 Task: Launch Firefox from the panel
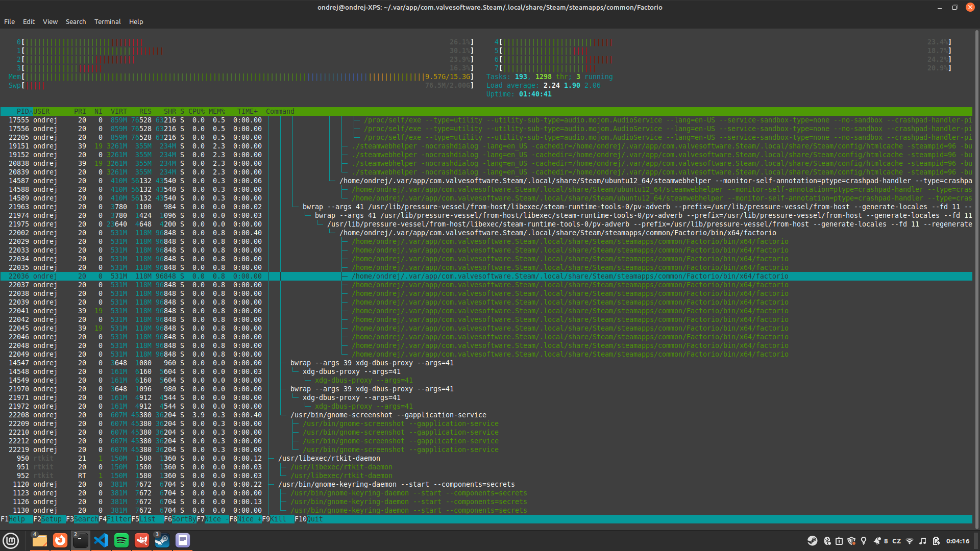point(60,540)
